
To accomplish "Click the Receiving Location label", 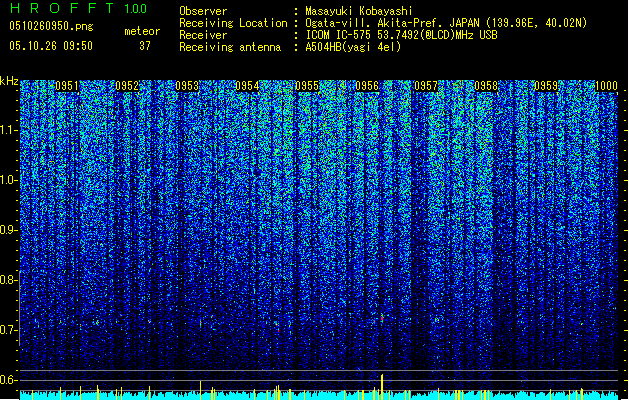I will [233, 23].
